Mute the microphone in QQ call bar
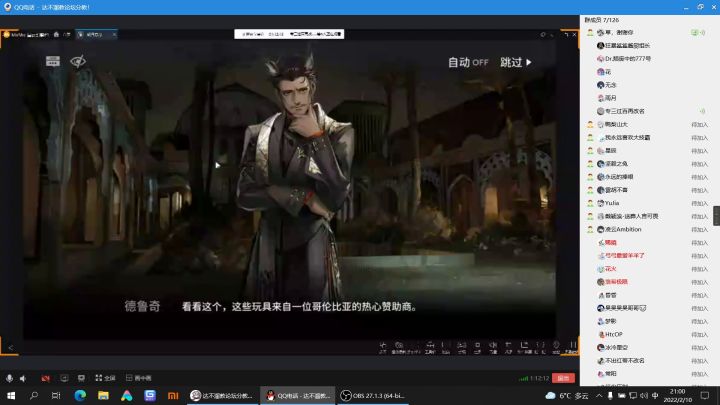The width and height of the screenshot is (720, 405). tap(9, 378)
